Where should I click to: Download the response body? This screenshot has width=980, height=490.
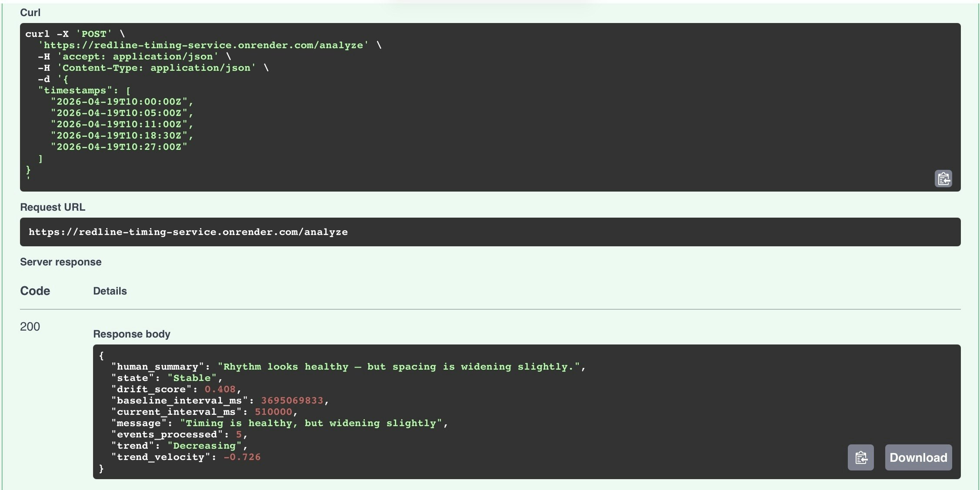click(x=918, y=457)
